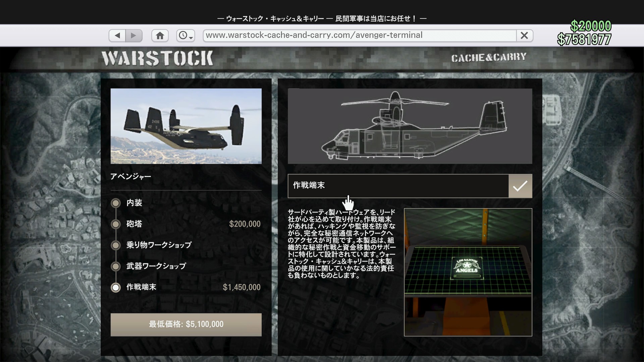This screenshot has height=362, width=644.
Task: Click the Los Santos Angels terminal image
Action: tap(468, 272)
